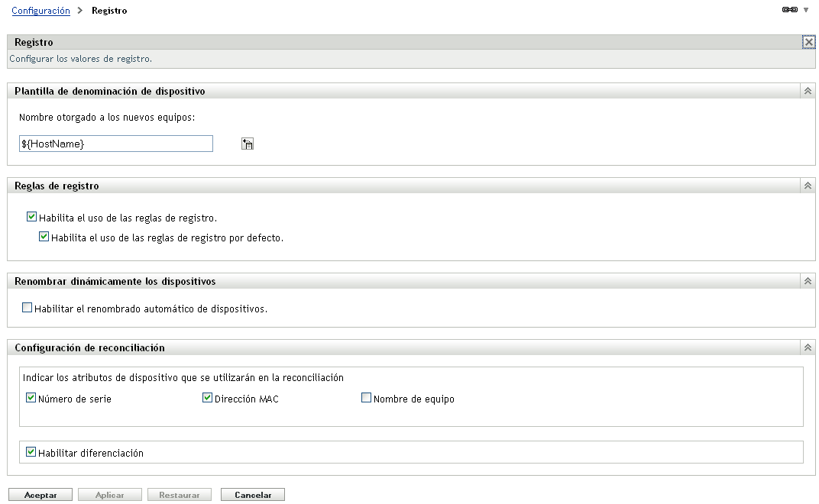
Task: Open the dropdown arrow next to the chain icon
Action: 806,10
